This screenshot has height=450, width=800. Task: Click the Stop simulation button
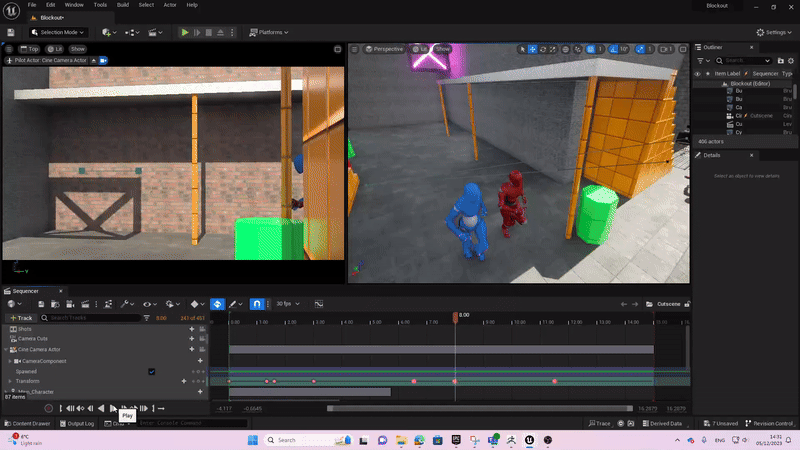208,32
